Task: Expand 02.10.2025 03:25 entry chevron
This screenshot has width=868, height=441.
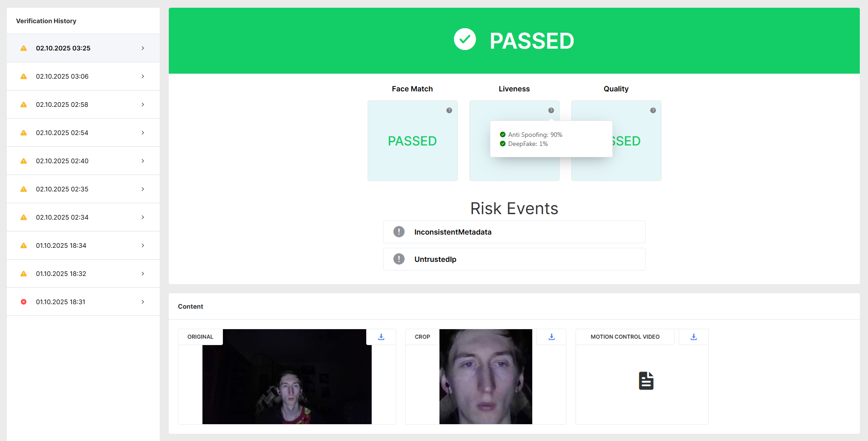Action: point(143,48)
